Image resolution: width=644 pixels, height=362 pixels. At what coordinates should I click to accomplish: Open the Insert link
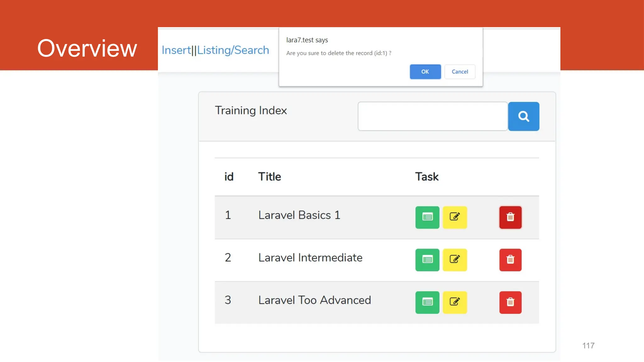coord(176,50)
